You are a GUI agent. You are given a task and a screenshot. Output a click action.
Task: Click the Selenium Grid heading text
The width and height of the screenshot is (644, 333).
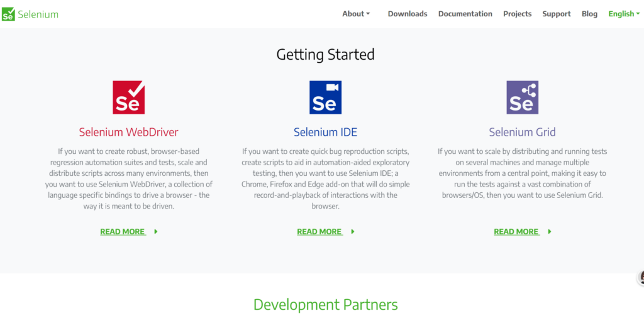tap(522, 132)
